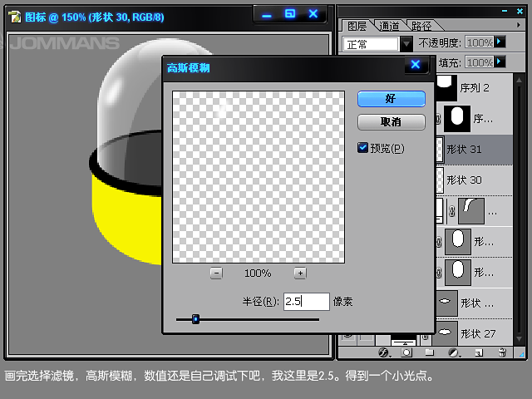Open the 不透明度 opacity slider arrow
Viewport: 532px width, 399px height.
pos(500,42)
